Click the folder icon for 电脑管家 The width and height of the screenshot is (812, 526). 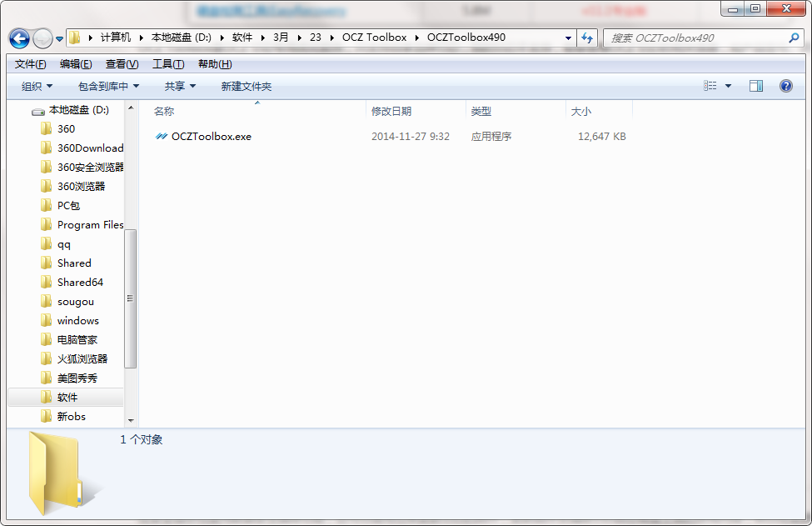(x=46, y=339)
